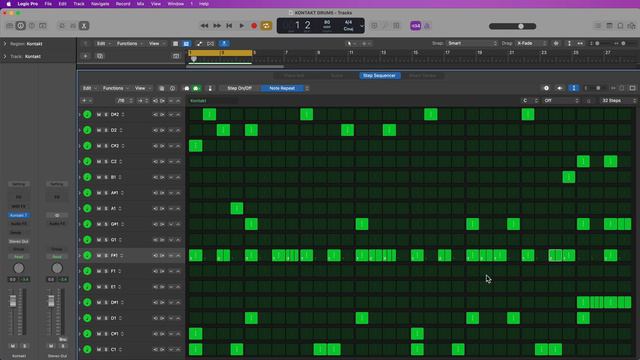This screenshot has width=640, height=360.
Task: Toggle the Show Automation icon
Action: [x=199, y=44]
